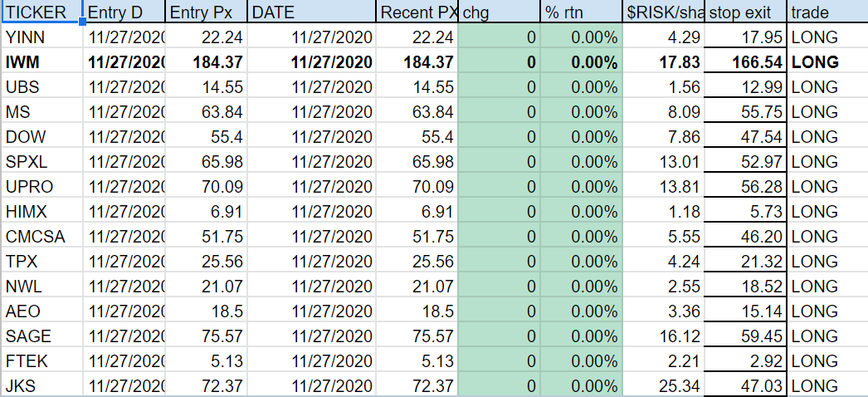868x397 pixels.
Task: Select IWM risk per share 17.83
Action: pos(663,62)
